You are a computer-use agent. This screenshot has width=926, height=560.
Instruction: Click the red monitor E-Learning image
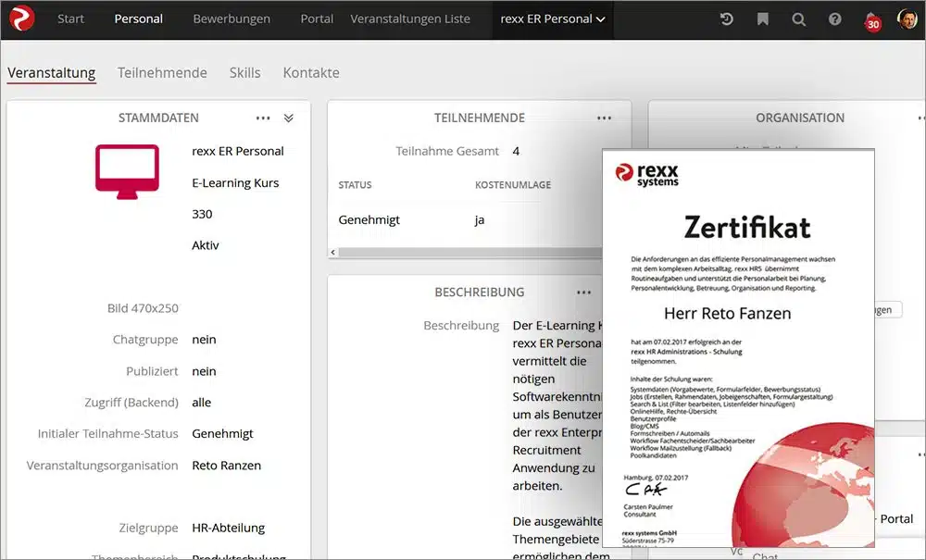click(127, 172)
